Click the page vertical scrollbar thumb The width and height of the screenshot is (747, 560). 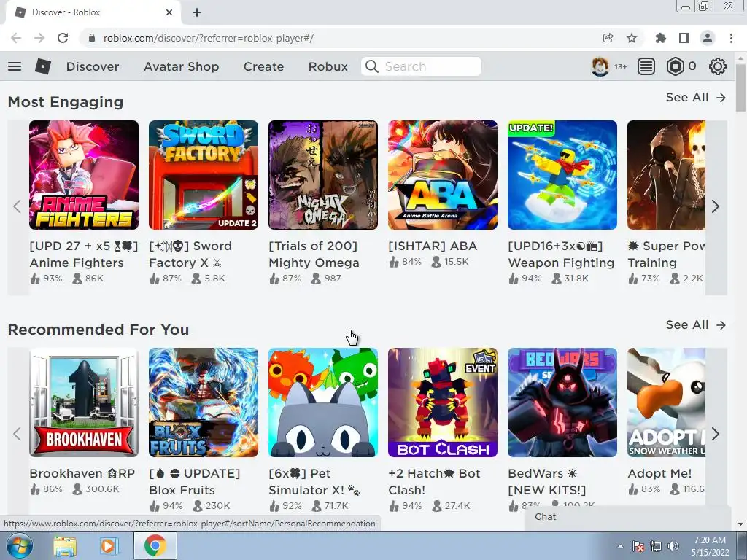click(x=740, y=87)
